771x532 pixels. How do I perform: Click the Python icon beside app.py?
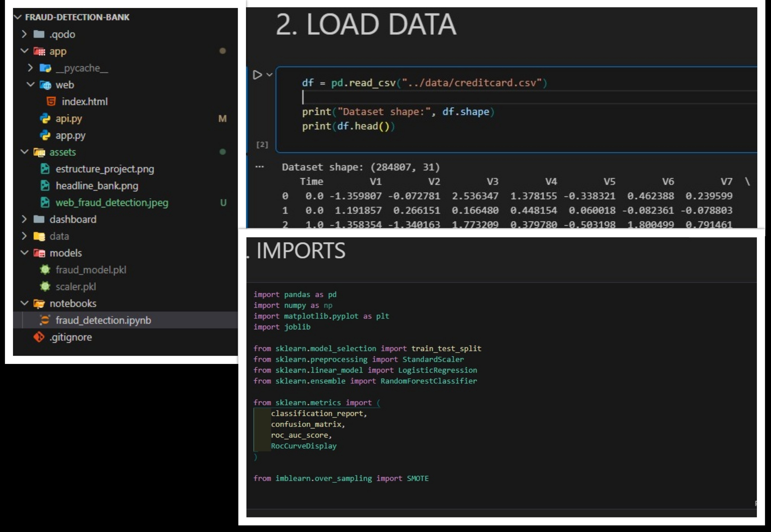click(45, 135)
